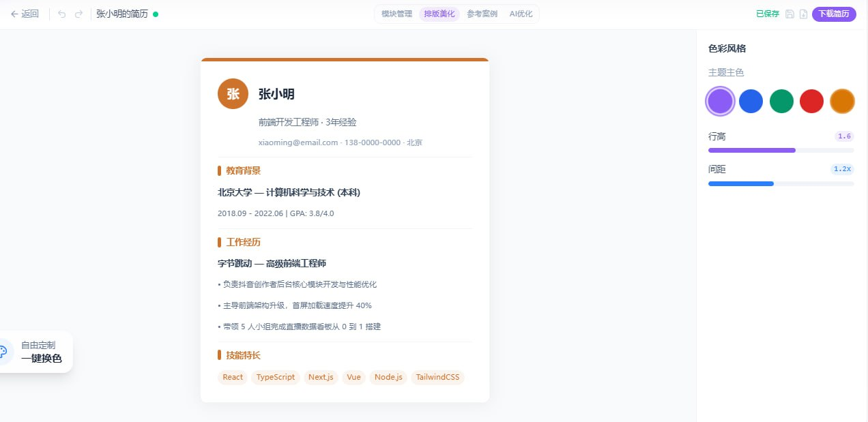This screenshot has height=422, width=868.
Task: Select the purple theme color
Action: 721,102
